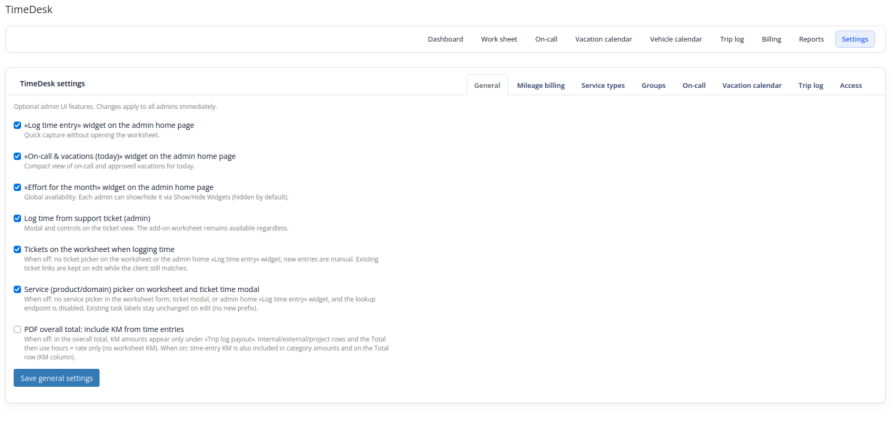This screenshot has width=892, height=422.
Task: Open the Service types tab
Action: point(603,85)
